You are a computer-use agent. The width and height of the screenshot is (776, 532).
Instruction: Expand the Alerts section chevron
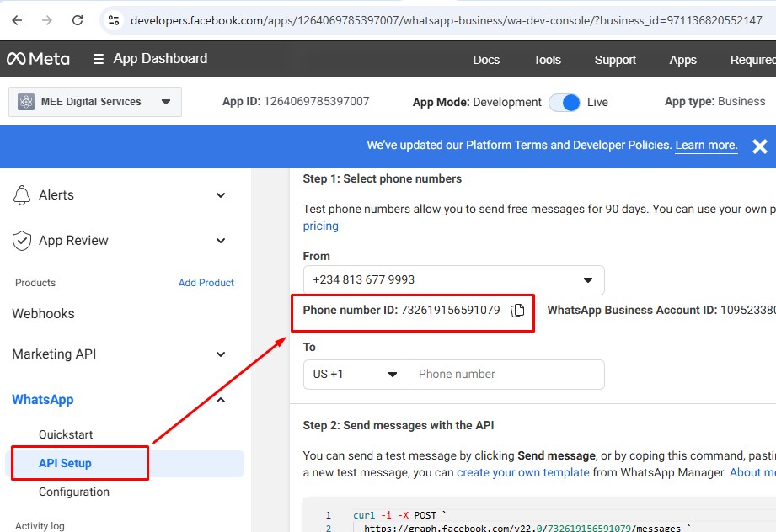[221, 195]
